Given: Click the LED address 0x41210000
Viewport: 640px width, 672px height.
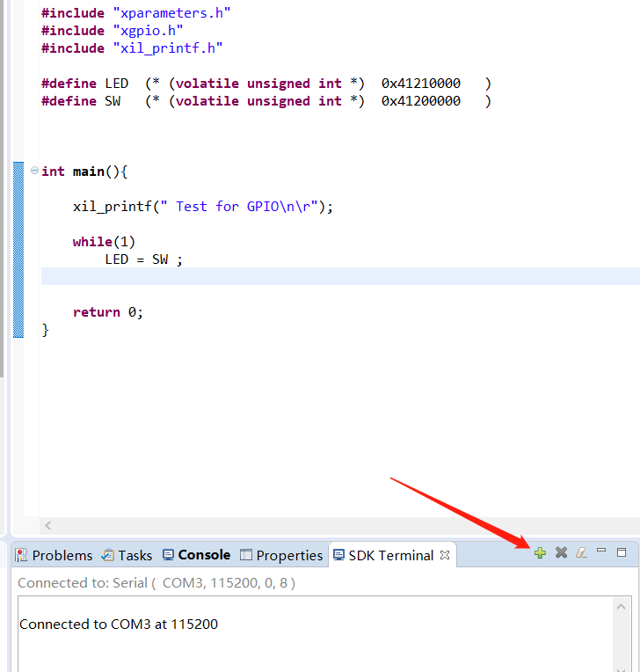Looking at the screenshot, I should 421,84.
